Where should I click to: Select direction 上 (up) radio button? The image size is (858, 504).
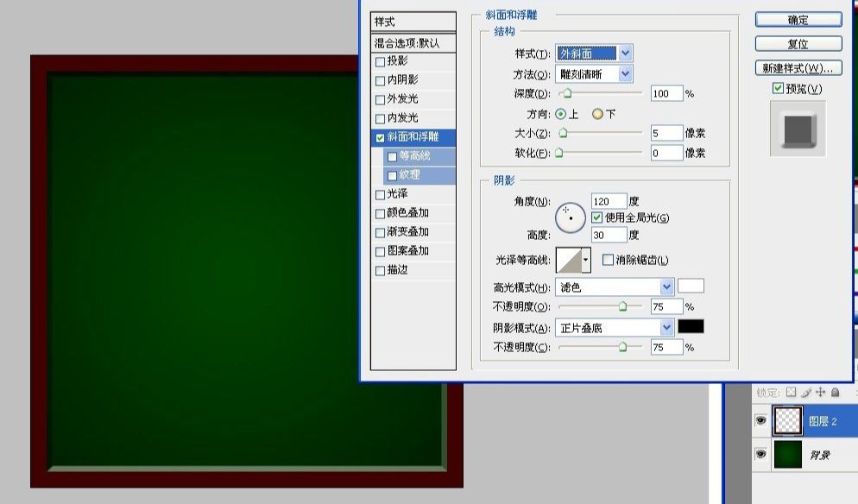tap(560, 114)
